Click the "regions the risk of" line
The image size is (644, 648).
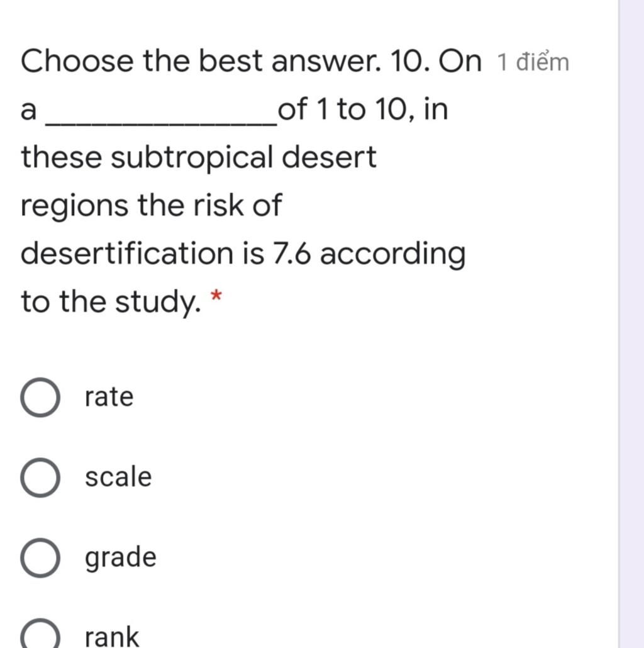pos(151,206)
